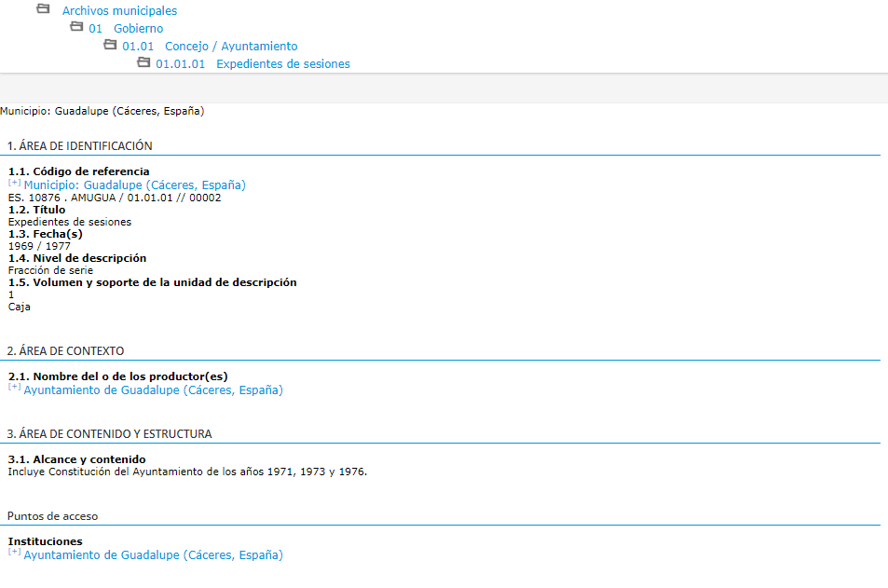Open Ayuntamiento de Guadalupe link under Instituciones

tap(153, 555)
